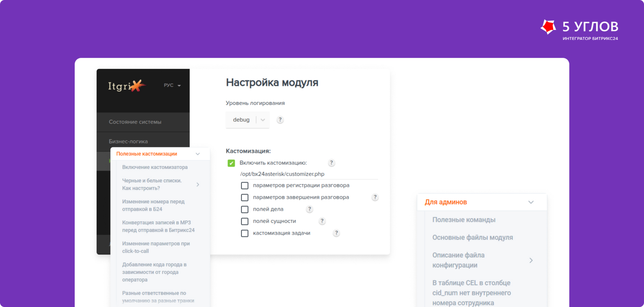Click the 5 Углов star logo
This screenshot has height=307, width=644.
[x=548, y=27]
